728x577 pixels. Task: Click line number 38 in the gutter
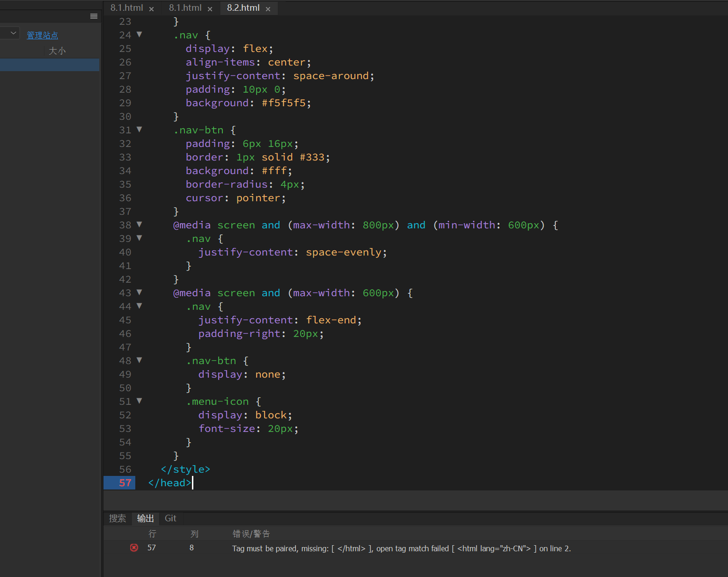pyautogui.click(x=125, y=225)
